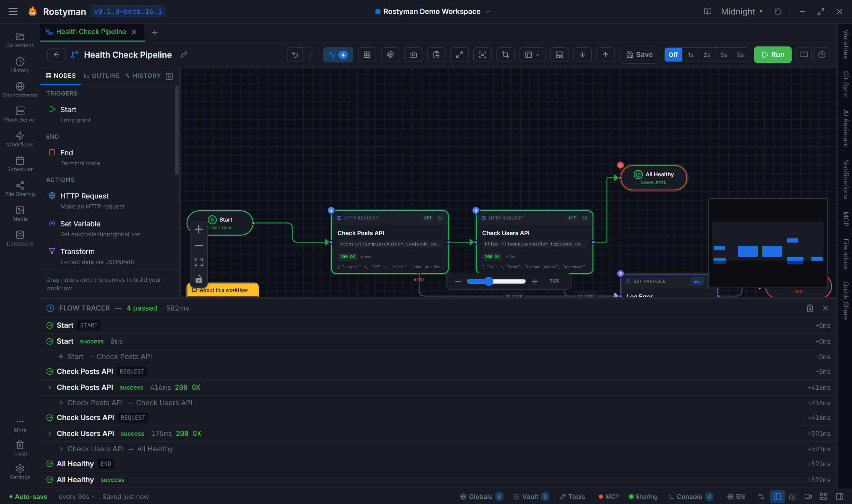Open the Midnight theme dropdown
Screen dimensions: 852x504
coord(742,12)
